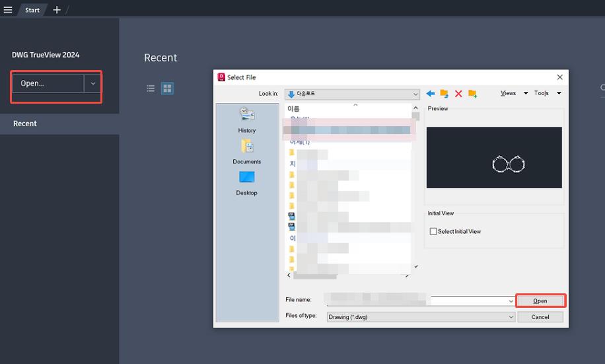
Task: Go back to previous folder arrow
Action: (x=431, y=93)
